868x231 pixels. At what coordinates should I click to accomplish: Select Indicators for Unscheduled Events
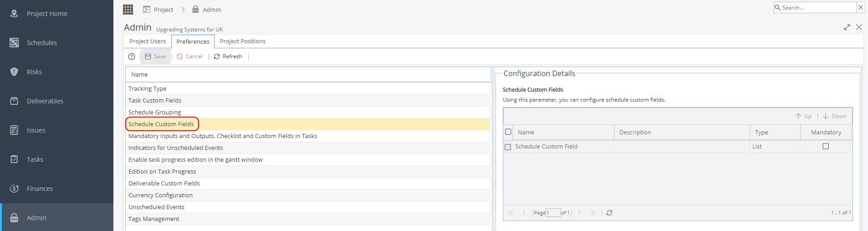(x=308, y=148)
